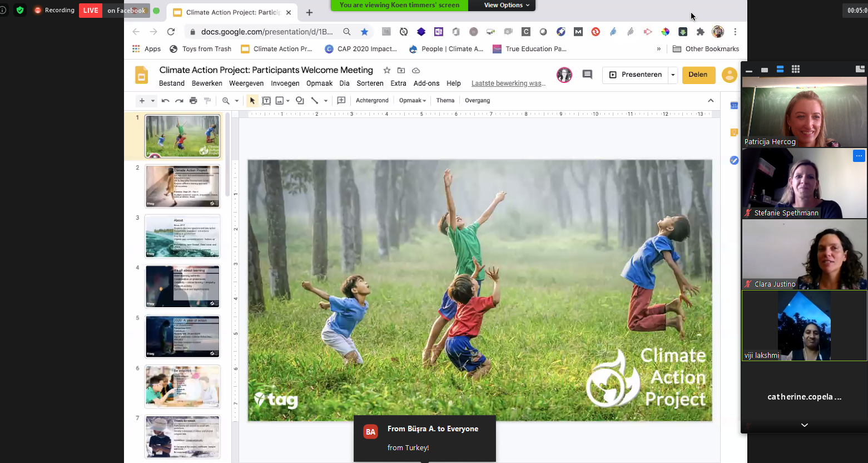Open the Opmaak layout dropdown in toolbar
868x463 pixels.
point(412,101)
